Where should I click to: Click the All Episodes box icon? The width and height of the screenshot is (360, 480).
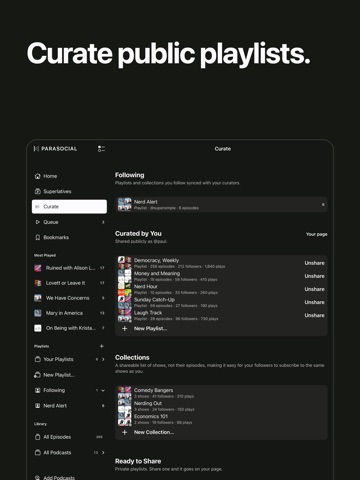point(38,437)
